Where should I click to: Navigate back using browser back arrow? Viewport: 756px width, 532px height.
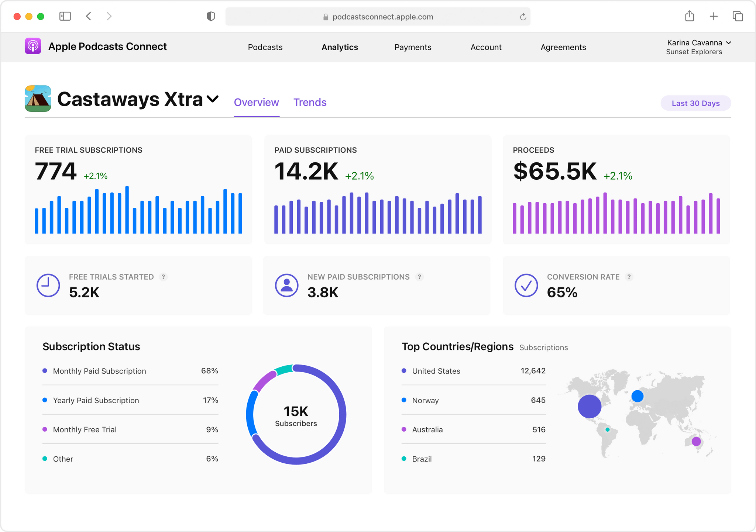pos(89,16)
